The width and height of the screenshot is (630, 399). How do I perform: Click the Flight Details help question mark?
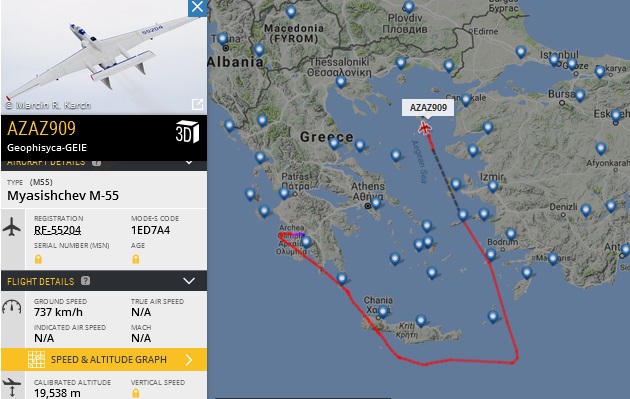click(85, 280)
